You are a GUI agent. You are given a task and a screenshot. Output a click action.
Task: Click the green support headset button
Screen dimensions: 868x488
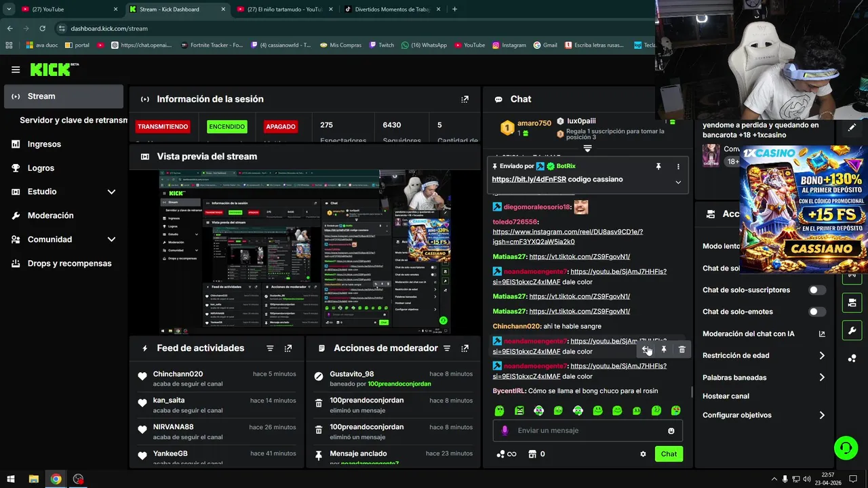point(846,448)
